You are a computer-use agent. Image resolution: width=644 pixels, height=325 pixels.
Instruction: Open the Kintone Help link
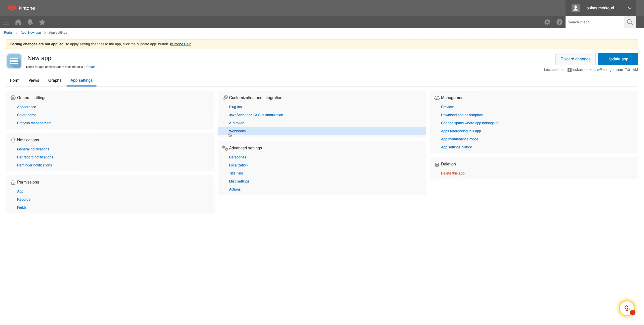point(181,44)
